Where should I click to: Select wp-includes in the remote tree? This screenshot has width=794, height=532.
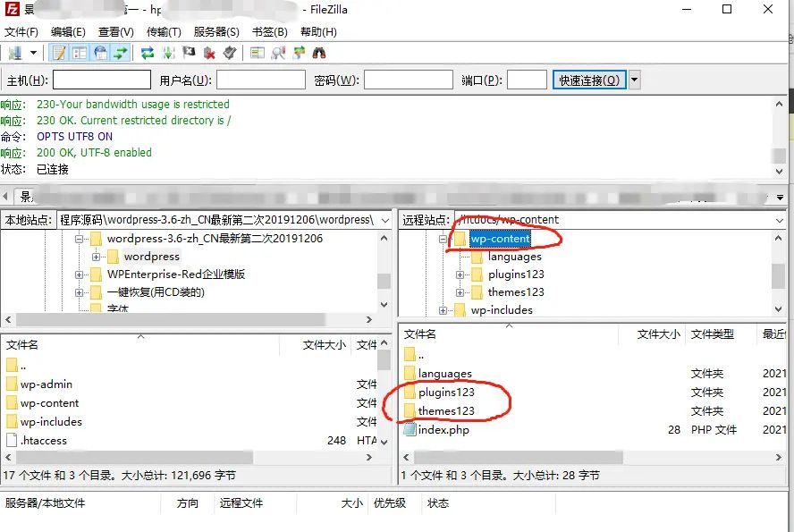pyautogui.click(x=502, y=310)
